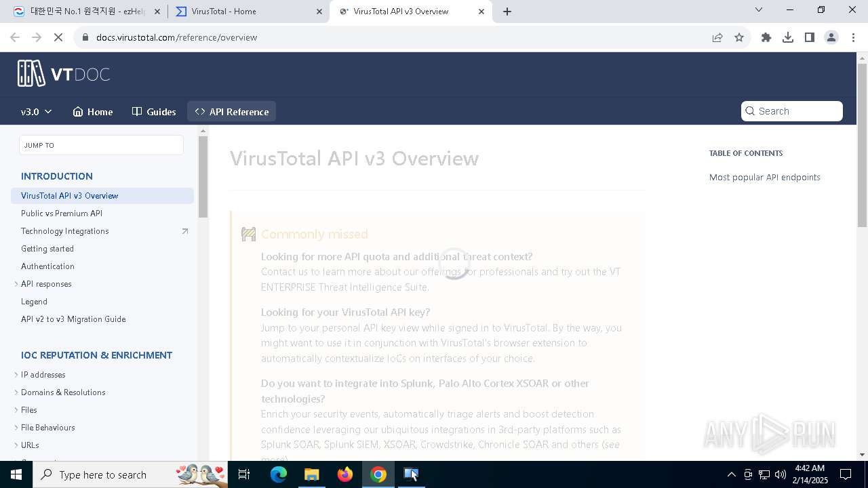This screenshot has height=488, width=868.
Task: Toggle Chrome side panel
Action: point(810,37)
